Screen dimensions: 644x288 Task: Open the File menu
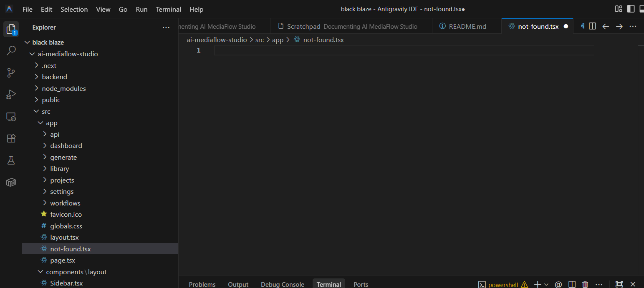(27, 9)
